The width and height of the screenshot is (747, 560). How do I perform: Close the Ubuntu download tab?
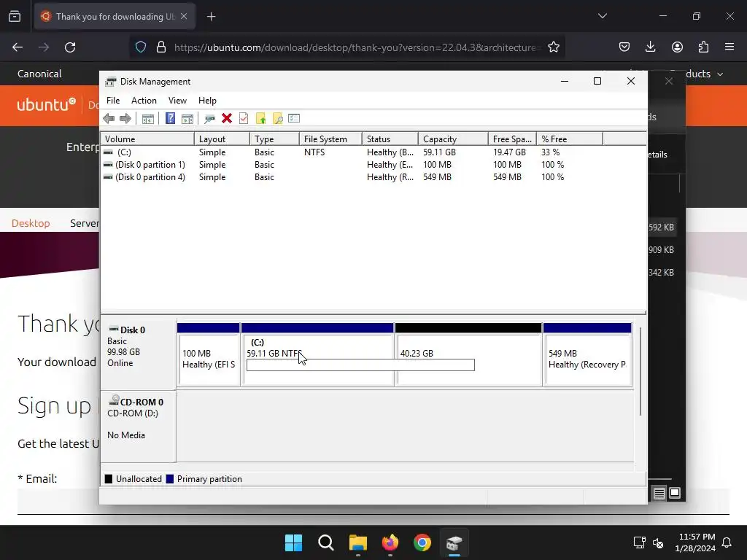(x=184, y=16)
